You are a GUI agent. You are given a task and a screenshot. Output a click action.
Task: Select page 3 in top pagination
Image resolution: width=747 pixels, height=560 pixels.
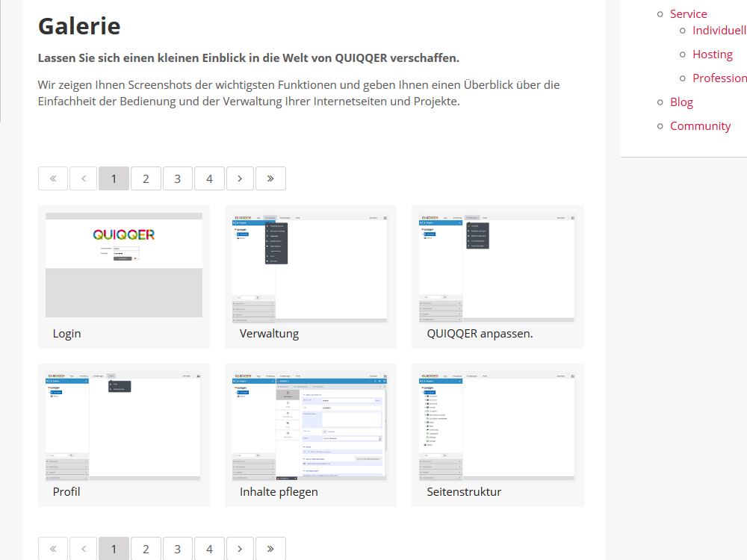pyautogui.click(x=178, y=178)
